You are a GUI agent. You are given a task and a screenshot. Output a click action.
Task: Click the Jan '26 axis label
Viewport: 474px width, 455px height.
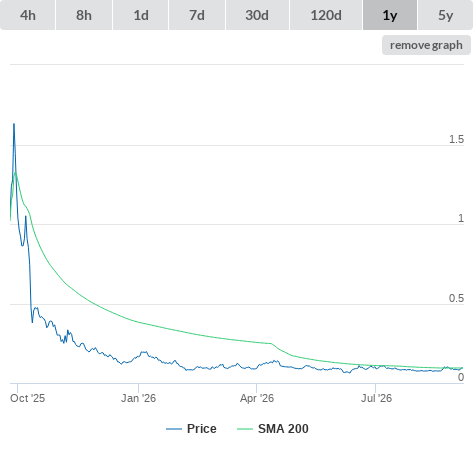138,398
